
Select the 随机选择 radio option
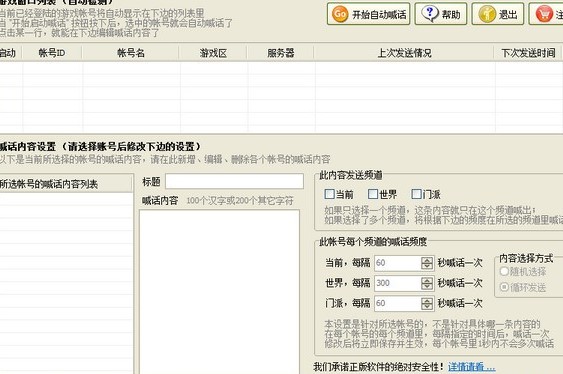click(x=504, y=271)
